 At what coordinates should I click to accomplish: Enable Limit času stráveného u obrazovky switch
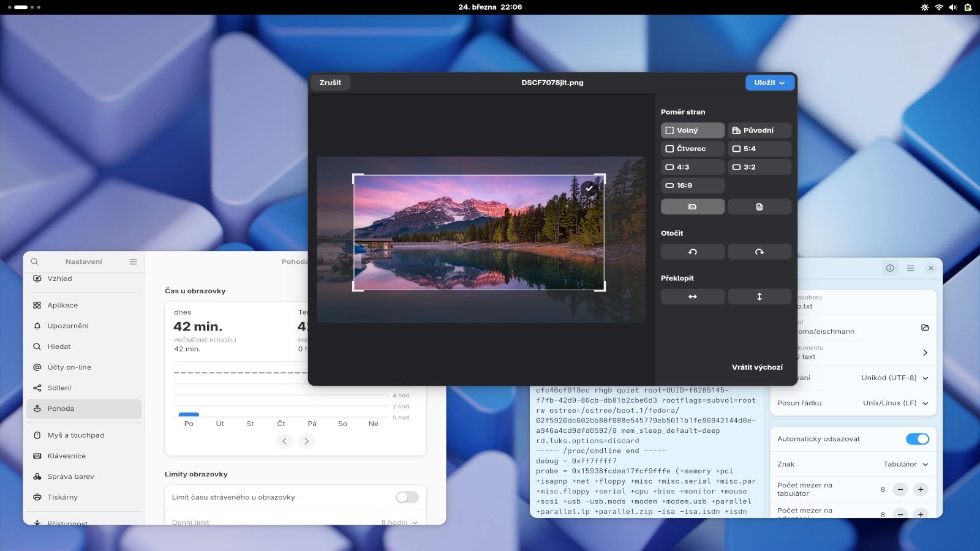(407, 497)
